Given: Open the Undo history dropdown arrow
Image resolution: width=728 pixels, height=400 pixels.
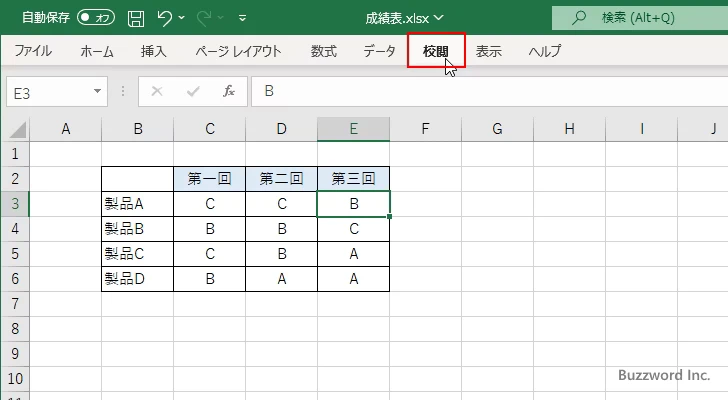Looking at the screenshot, I should pyautogui.click(x=182, y=18).
